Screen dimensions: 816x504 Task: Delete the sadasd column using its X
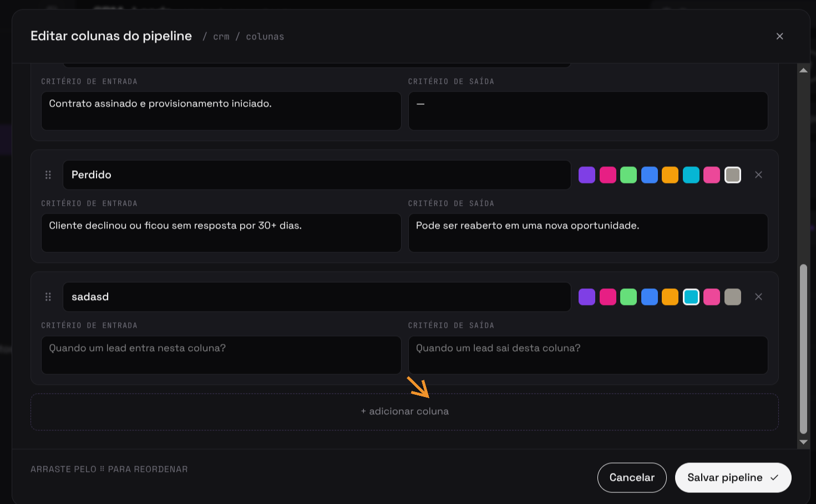pos(758,297)
